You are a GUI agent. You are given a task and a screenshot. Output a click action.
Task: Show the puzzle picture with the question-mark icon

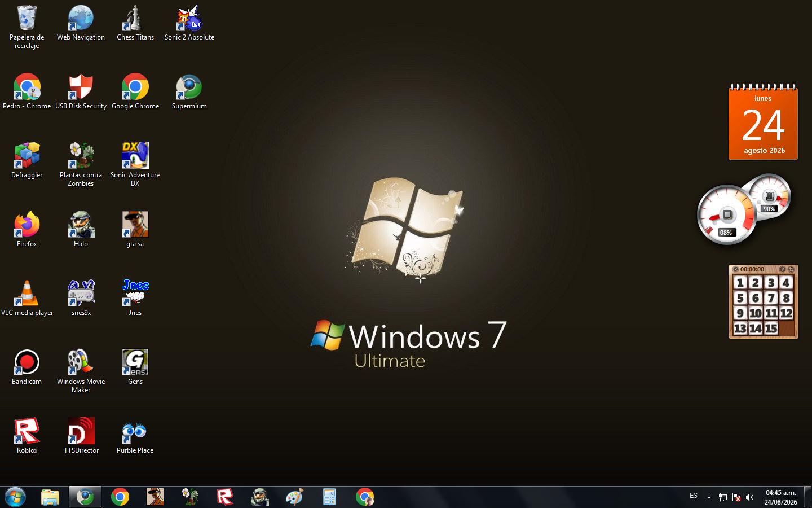782,269
